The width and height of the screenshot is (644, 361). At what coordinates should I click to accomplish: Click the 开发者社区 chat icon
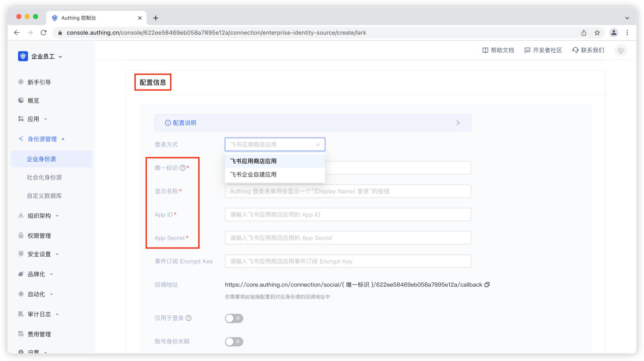point(527,50)
